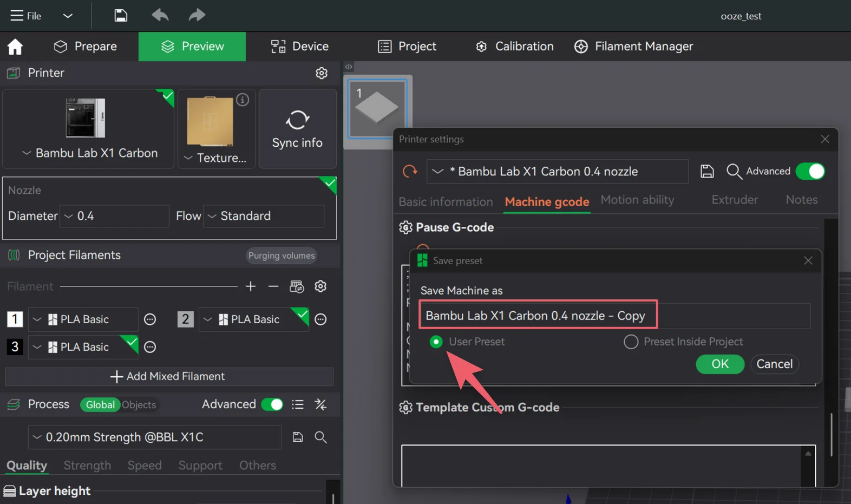851x504 pixels.
Task: Open filament 3 PLA Basic dropdown
Action: (83, 347)
